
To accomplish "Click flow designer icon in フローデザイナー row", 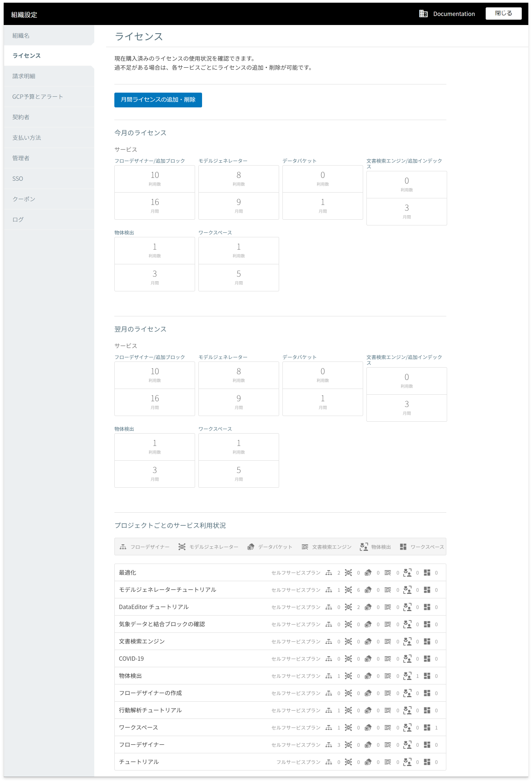I will click(329, 745).
